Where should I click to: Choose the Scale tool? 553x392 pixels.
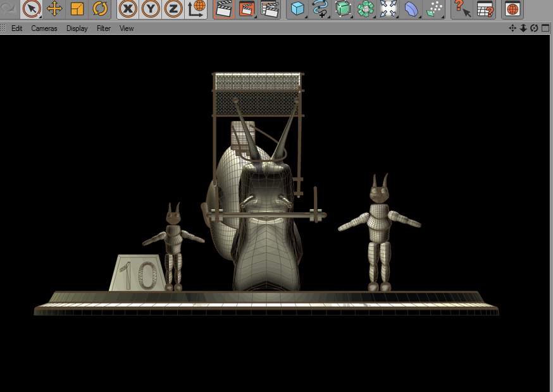coord(77,9)
